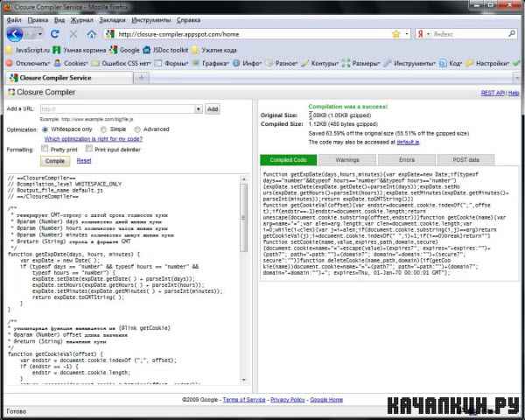Image resolution: width=525 pixels, height=420 pixels.
Task: Click the Add button
Action: click(x=213, y=108)
